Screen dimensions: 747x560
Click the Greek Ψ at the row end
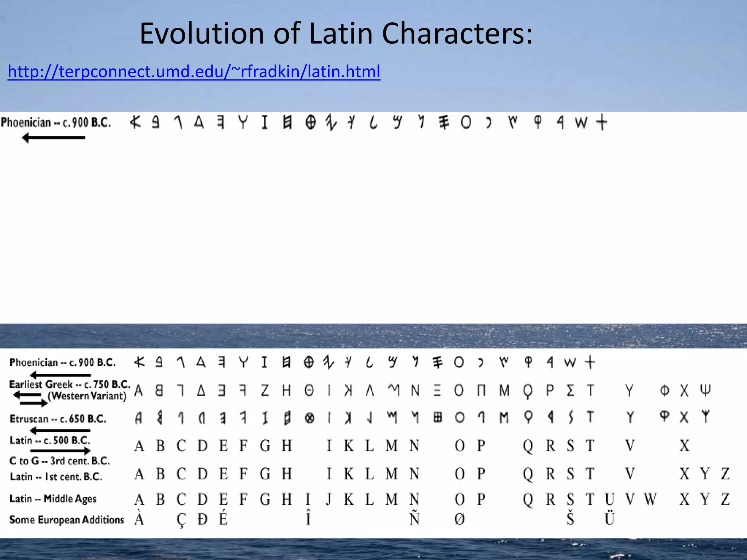[x=705, y=390]
